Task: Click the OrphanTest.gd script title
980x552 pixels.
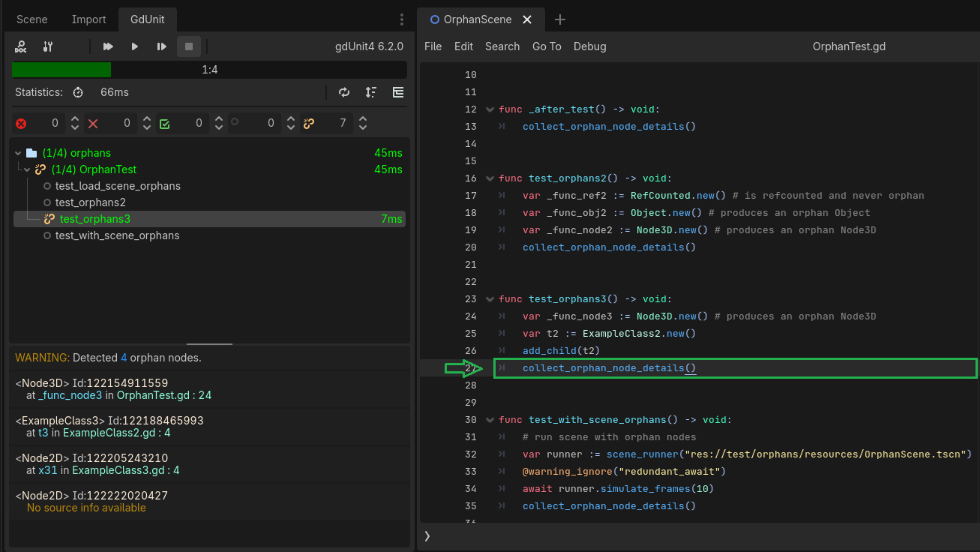Action: (849, 46)
